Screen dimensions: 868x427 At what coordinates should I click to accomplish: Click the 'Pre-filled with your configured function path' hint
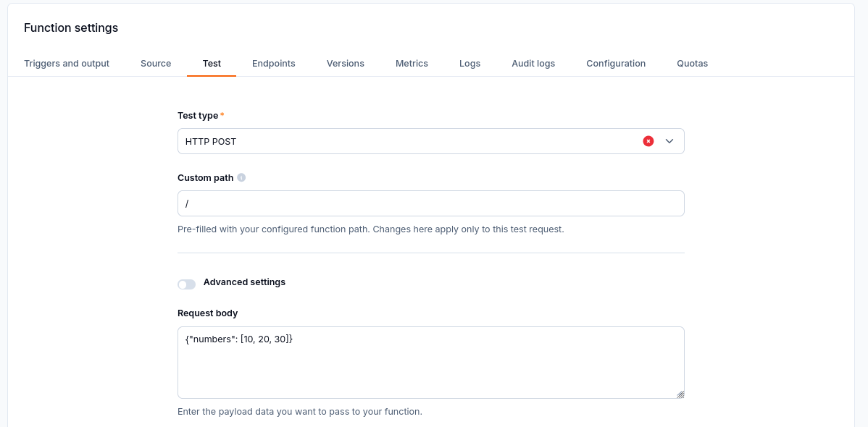(371, 229)
